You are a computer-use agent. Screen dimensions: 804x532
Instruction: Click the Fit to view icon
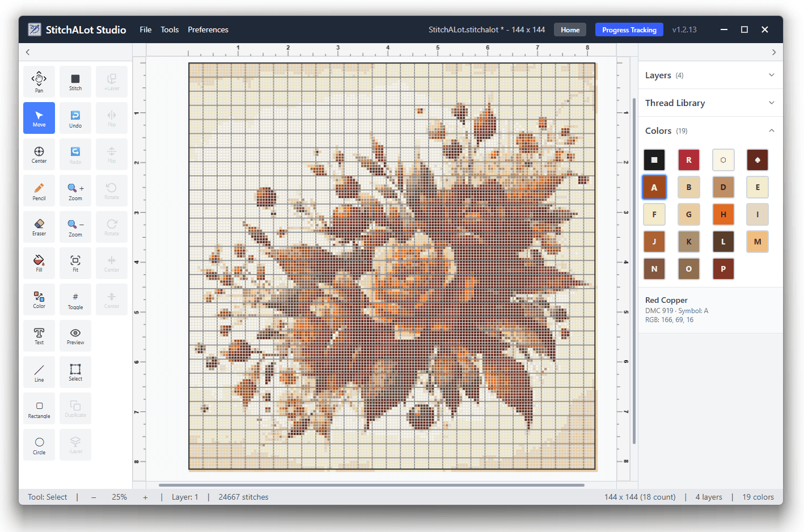75,263
